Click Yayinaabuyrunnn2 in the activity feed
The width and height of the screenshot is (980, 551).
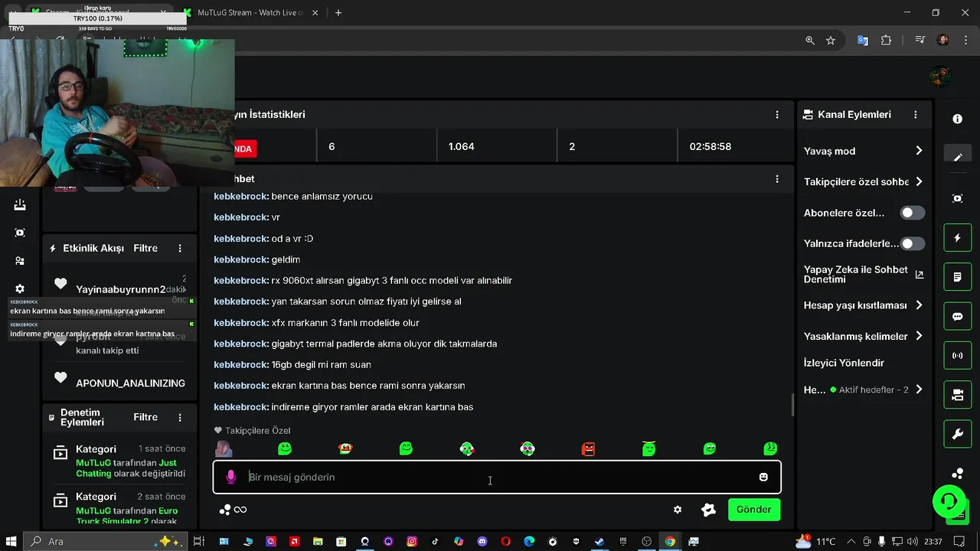click(121, 289)
